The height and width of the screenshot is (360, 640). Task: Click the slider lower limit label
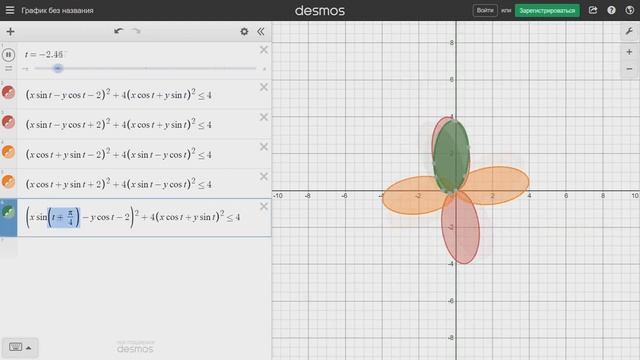click(26, 69)
